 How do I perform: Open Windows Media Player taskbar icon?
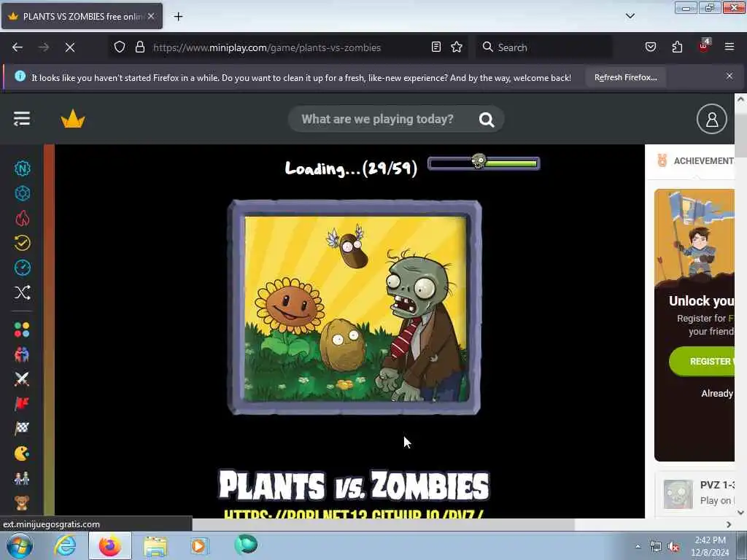[199, 545]
